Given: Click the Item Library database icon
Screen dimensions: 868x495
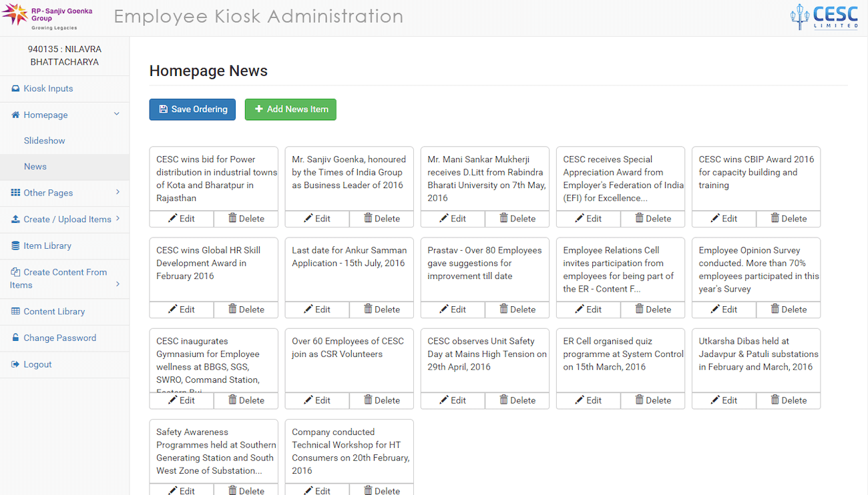Looking at the screenshot, I should point(15,245).
